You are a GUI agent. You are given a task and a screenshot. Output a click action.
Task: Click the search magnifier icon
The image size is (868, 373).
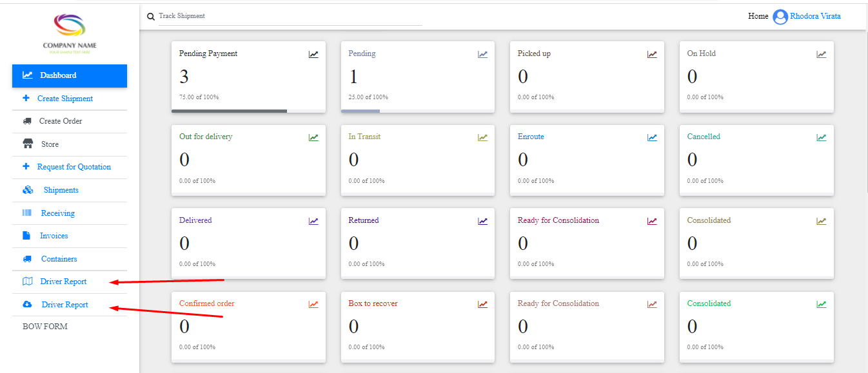[151, 17]
